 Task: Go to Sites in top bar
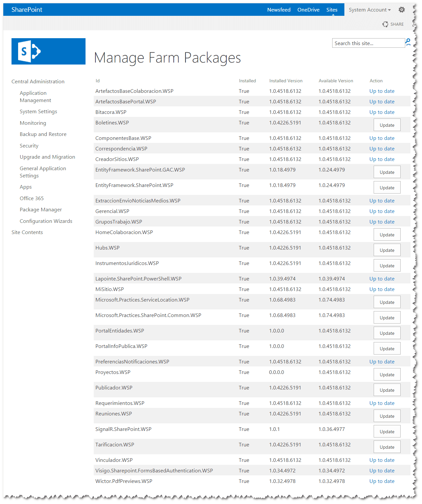(332, 10)
